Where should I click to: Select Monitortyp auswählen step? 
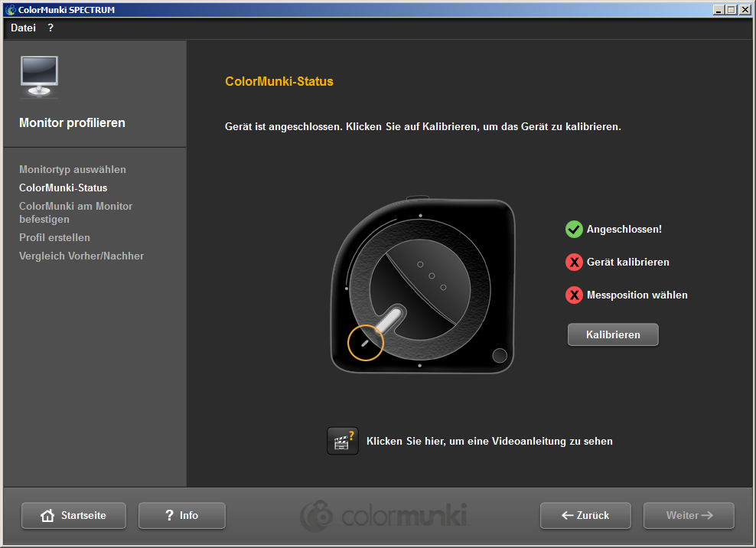pos(73,169)
